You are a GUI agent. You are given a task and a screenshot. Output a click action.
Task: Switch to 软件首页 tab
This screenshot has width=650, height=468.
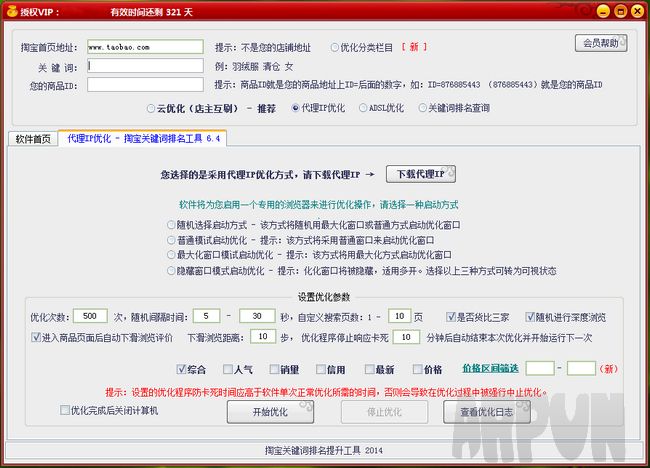pos(33,139)
